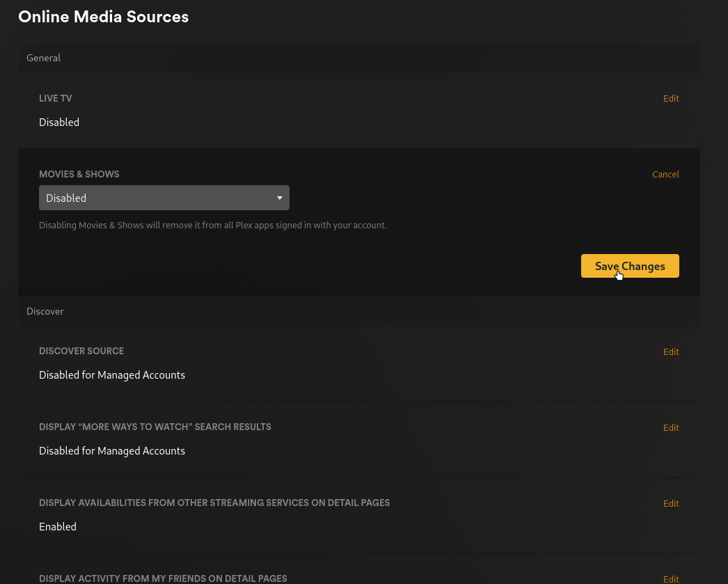
Task: Select the MOVIES & SHOWS label
Action: coord(79,174)
